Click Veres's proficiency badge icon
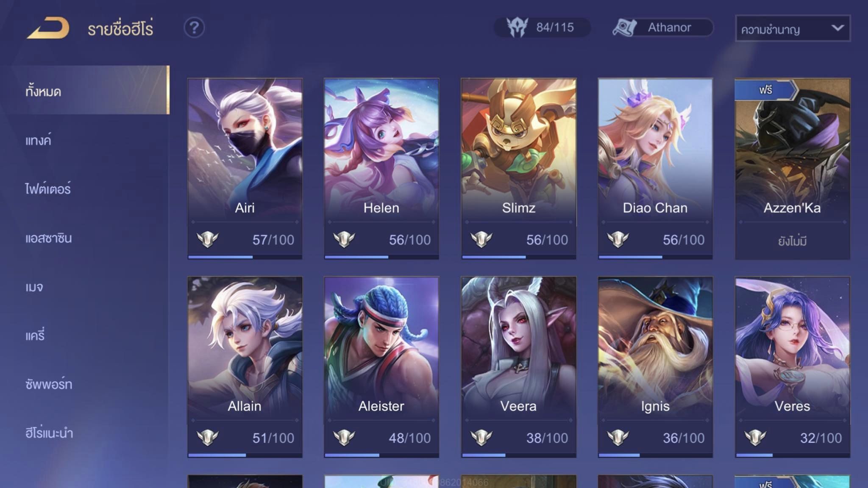This screenshot has height=488, width=868. 755,438
